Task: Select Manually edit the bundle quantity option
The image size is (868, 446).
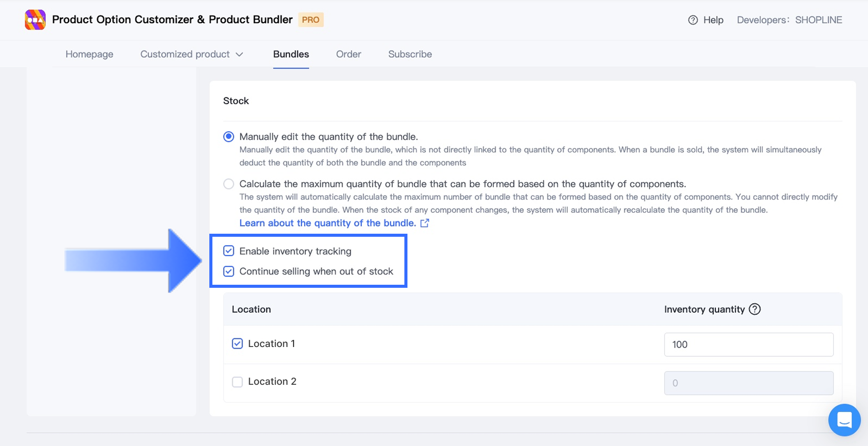Action: pos(229,137)
